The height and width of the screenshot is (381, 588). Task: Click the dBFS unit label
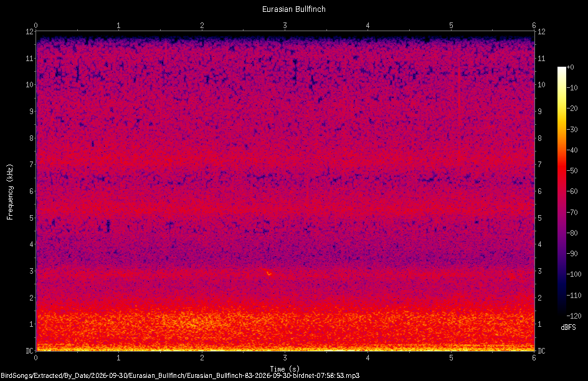coord(568,327)
